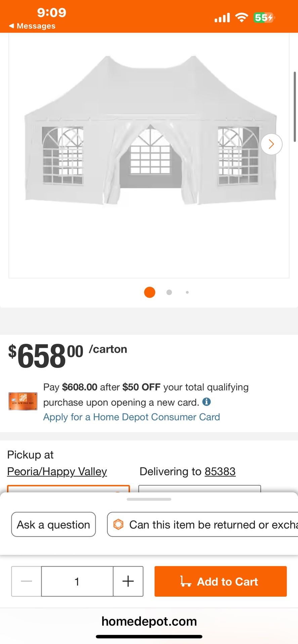Viewport: 298px width, 644px height.
Task: Tap the next image arrow on carousel
Action: tap(271, 144)
